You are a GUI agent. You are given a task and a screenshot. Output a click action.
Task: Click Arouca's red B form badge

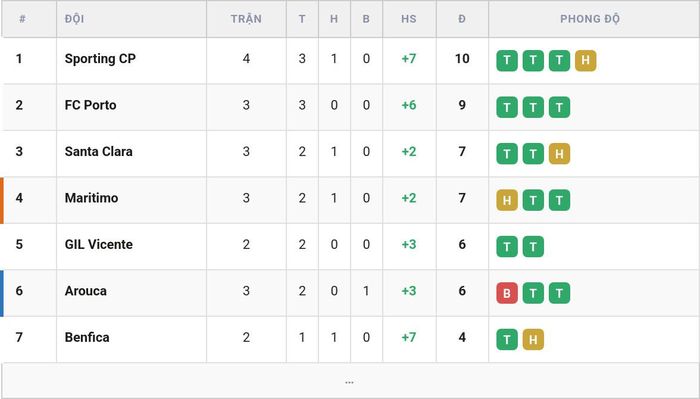507,293
